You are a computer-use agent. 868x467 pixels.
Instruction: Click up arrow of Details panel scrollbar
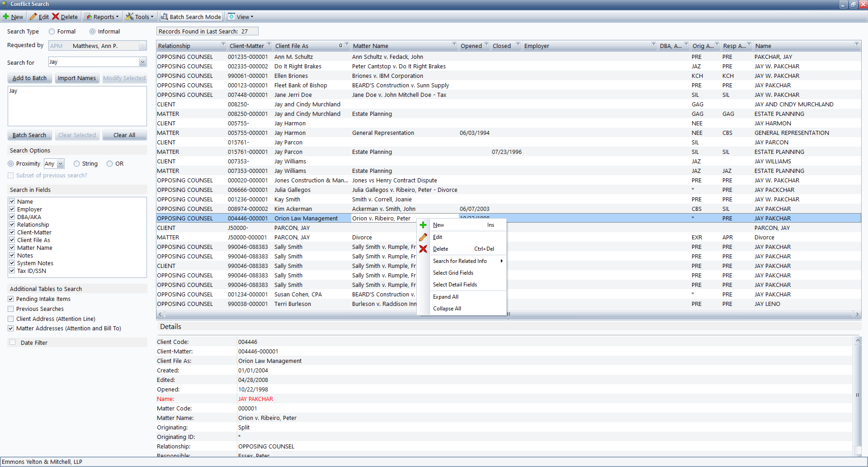[x=858, y=341]
